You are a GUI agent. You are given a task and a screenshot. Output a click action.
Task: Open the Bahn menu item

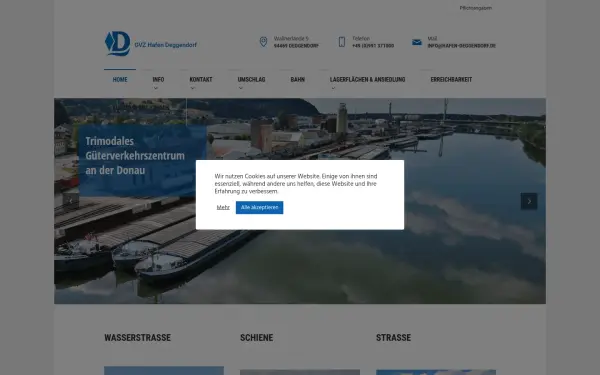tap(298, 80)
